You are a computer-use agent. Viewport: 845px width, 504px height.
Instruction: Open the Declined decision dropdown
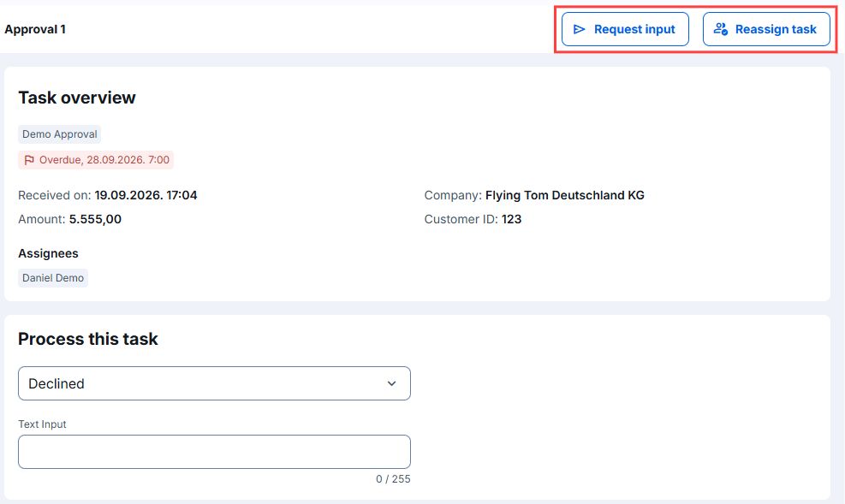point(215,383)
